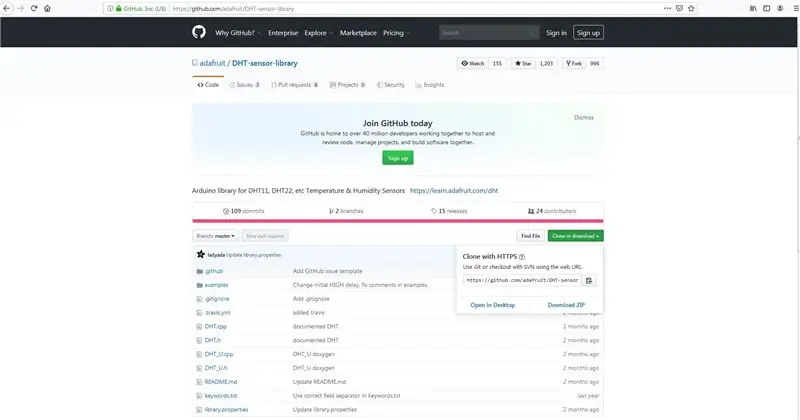The width and height of the screenshot is (800, 420).
Task: Open the browser library icon
Action: pyautogui.click(x=753, y=8)
